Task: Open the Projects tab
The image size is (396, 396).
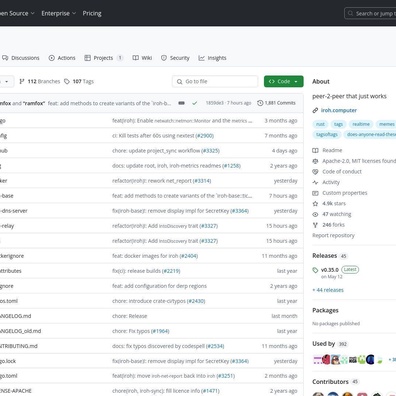Action: click(104, 58)
